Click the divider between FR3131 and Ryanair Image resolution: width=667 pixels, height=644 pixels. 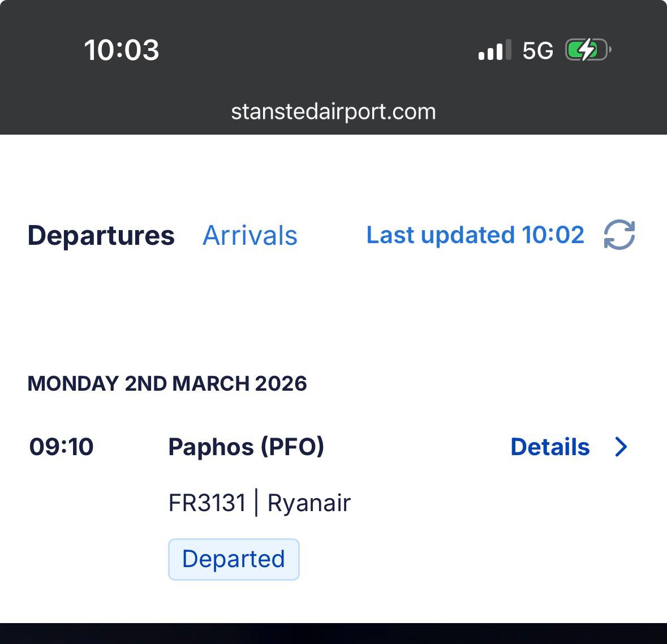tap(256, 503)
